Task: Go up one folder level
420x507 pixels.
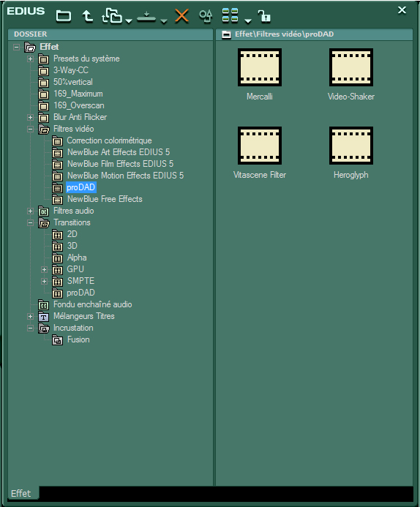Action: click(87, 16)
